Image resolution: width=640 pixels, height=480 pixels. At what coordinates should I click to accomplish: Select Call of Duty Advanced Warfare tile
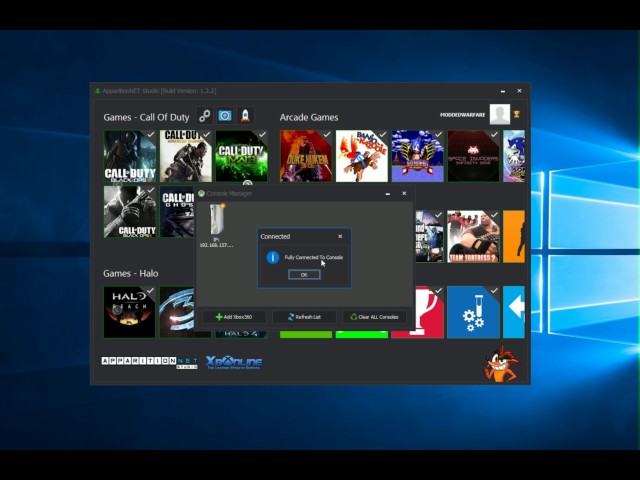point(186,156)
